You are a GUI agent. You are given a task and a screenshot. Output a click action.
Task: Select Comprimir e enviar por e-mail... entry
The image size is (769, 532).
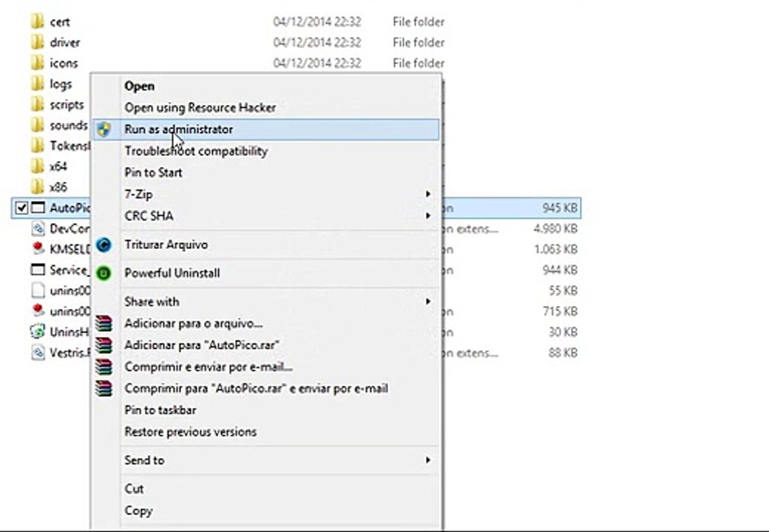point(265,366)
